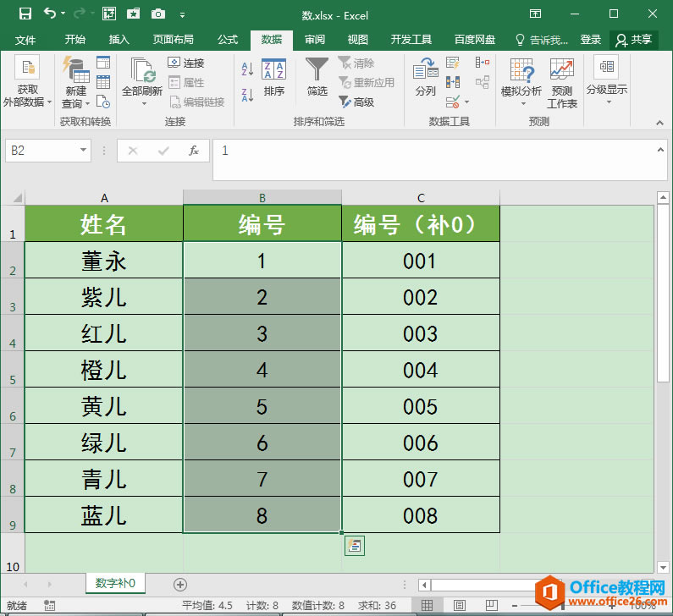673x616 pixels.
Task: Click New Query (新建查询) icon
Action: (x=75, y=81)
